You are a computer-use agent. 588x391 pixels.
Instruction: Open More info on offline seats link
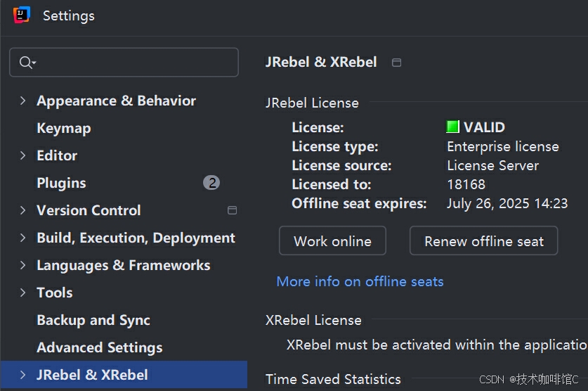(360, 281)
